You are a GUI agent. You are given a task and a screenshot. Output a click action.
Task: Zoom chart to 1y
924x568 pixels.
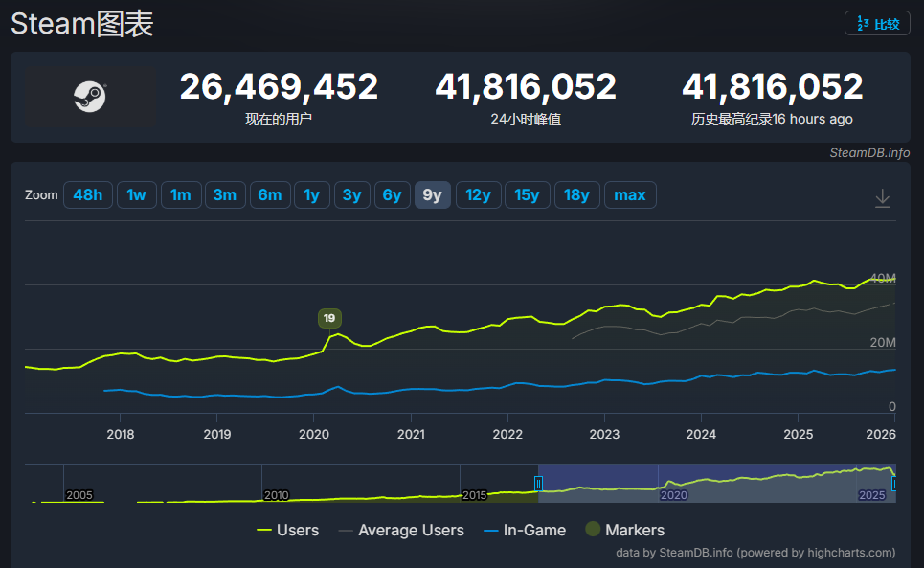point(311,195)
